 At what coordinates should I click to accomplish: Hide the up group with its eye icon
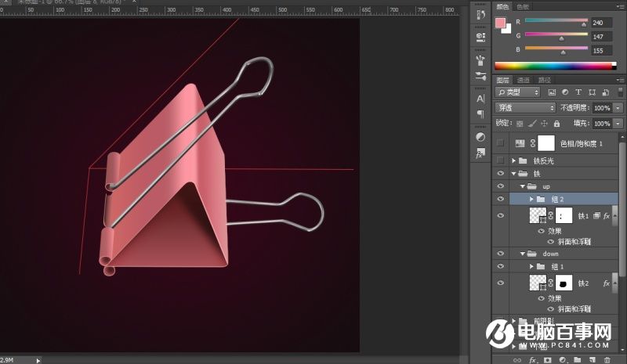click(500, 186)
